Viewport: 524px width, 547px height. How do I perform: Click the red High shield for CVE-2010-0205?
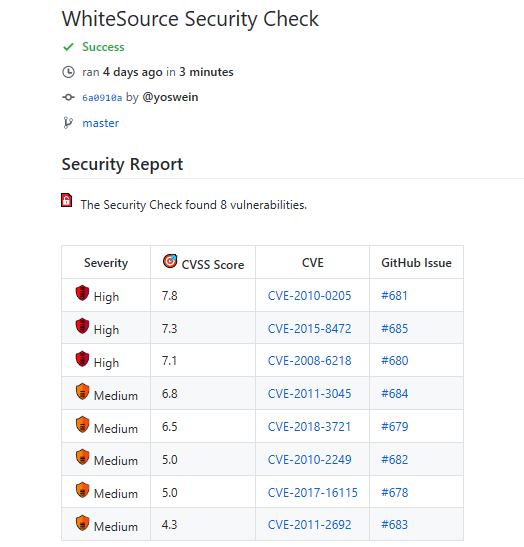coord(82,293)
